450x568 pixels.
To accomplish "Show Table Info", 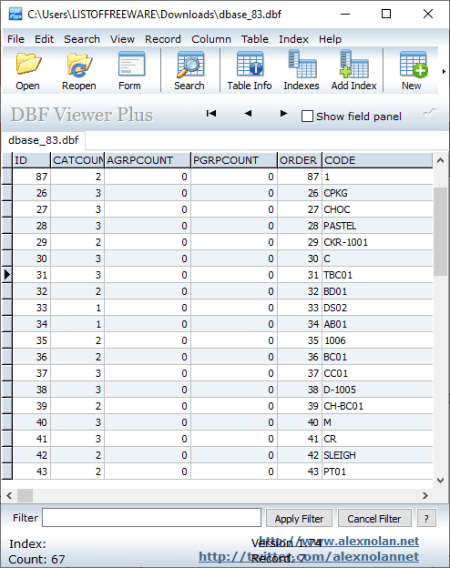I will click(249, 71).
